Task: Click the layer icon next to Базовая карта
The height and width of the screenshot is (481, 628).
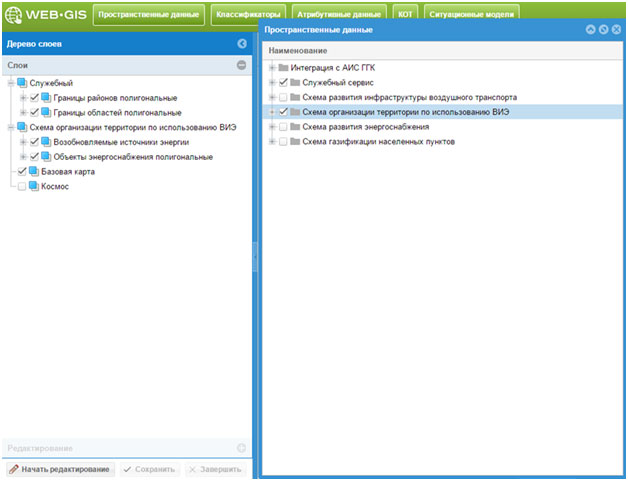Action: tap(34, 172)
